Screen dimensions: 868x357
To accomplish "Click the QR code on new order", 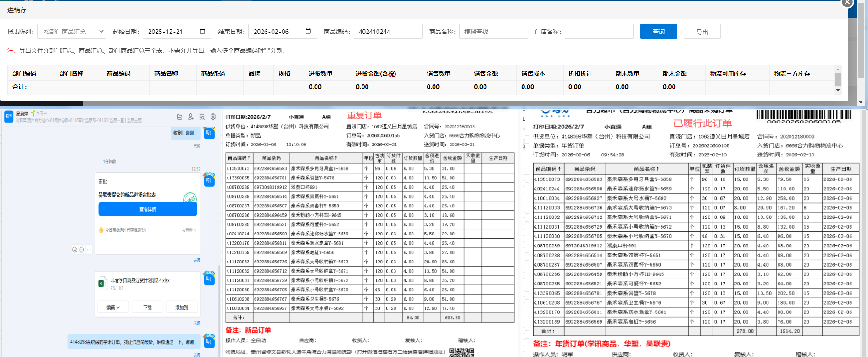I will click(461, 352).
